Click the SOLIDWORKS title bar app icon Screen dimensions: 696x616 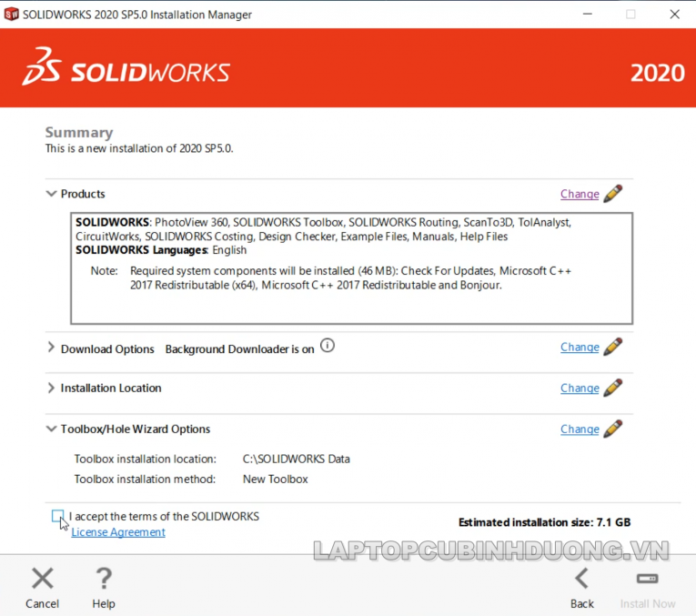tap(11, 15)
